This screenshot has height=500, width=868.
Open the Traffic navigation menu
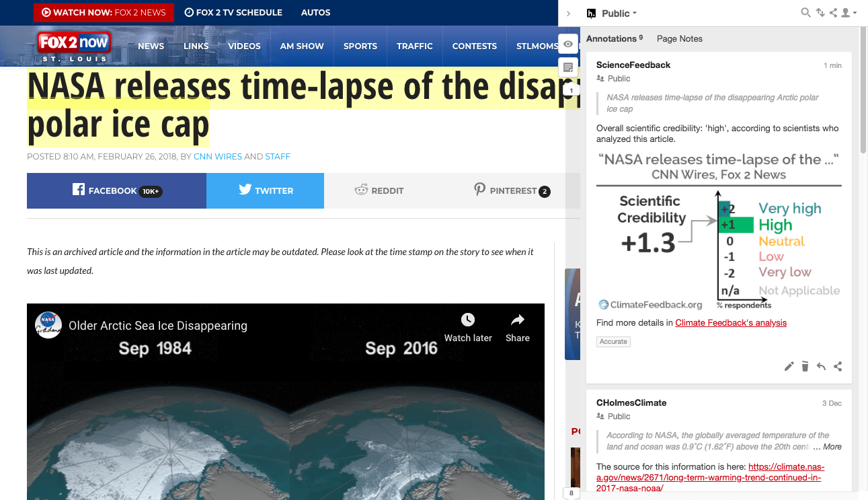pos(415,46)
